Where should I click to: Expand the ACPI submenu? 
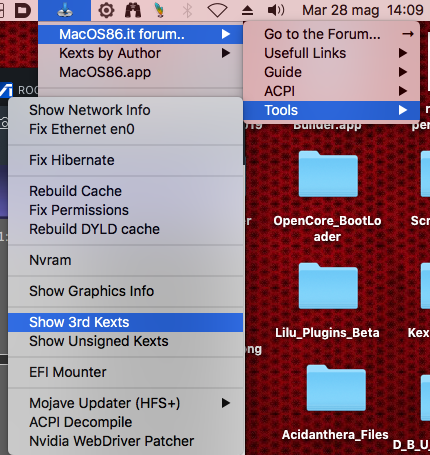coord(331,91)
